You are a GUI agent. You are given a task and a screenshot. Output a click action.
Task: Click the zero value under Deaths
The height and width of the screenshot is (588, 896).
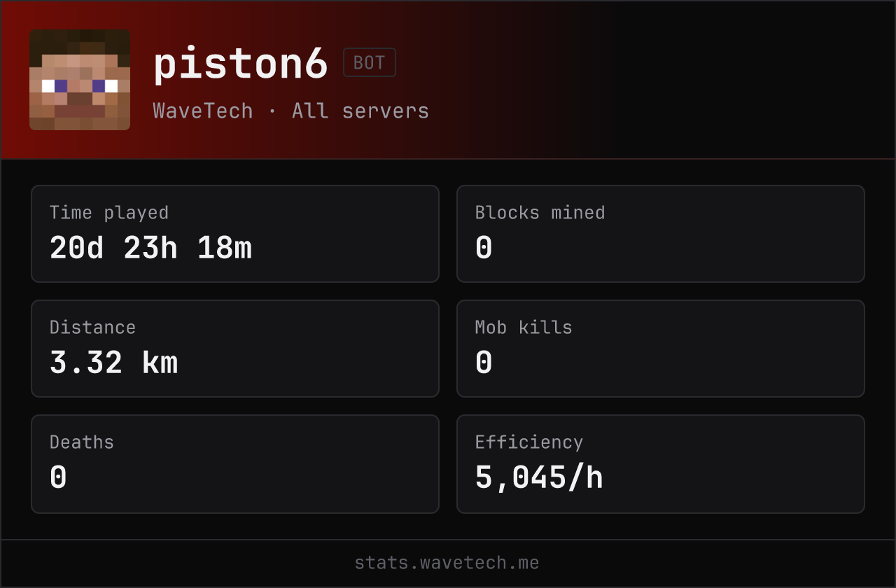[58, 477]
